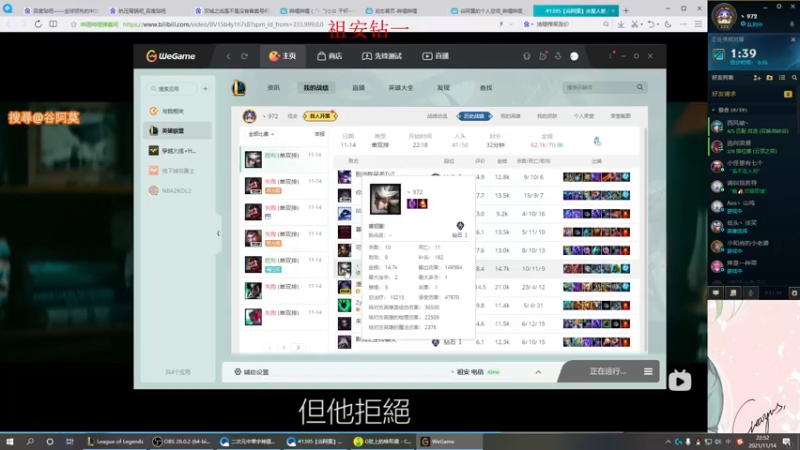The width and height of the screenshot is (800, 450).
Task: Go to next page of match list
Action: coord(298,348)
